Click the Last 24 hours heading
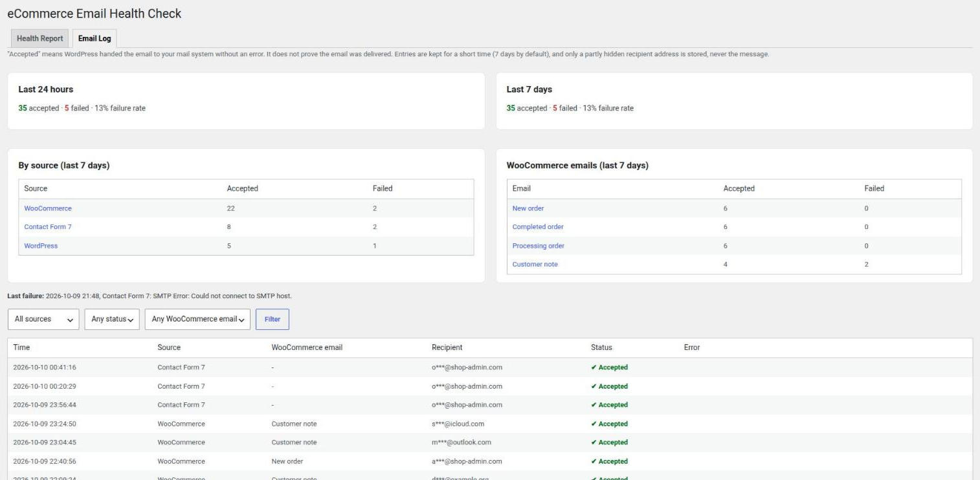Image resolution: width=980 pixels, height=480 pixels. pos(45,90)
